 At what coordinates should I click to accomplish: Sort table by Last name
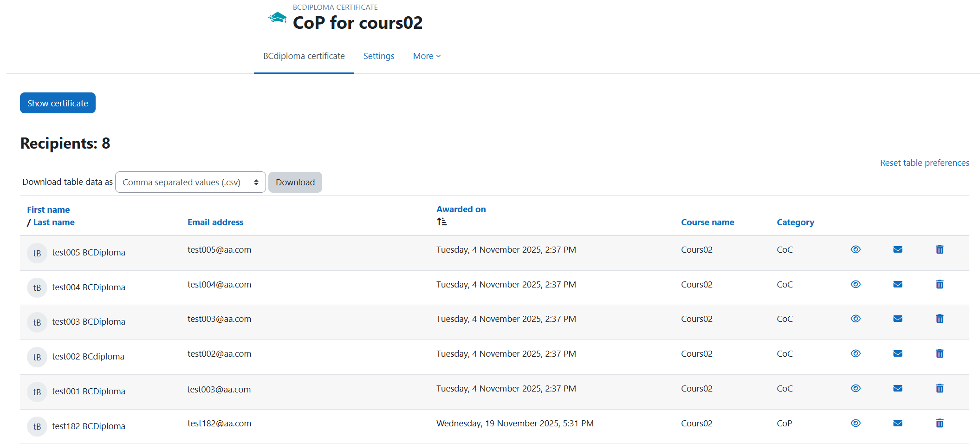pyautogui.click(x=54, y=222)
